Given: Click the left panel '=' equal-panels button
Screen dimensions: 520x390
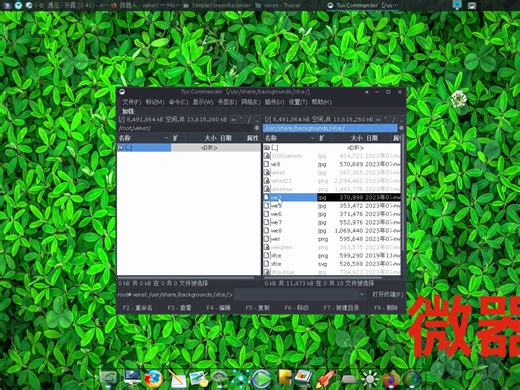Looking at the screenshot, I should point(233,119).
